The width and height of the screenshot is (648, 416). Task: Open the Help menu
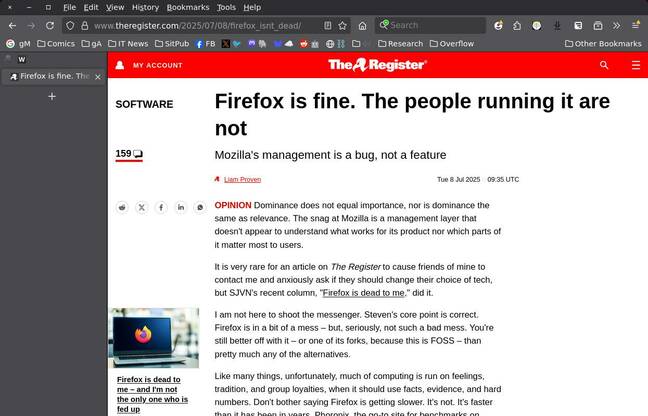pyautogui.click(x=252, y=7)
